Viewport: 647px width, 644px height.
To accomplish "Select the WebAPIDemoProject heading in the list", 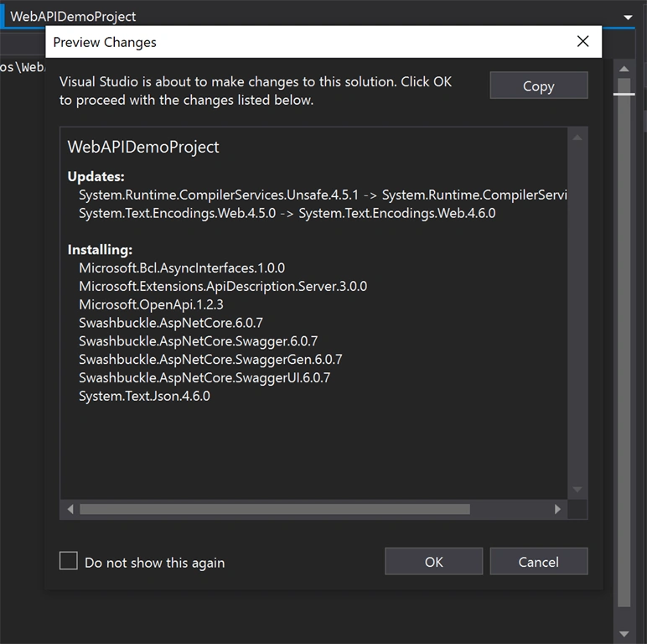I will [143, 148].
